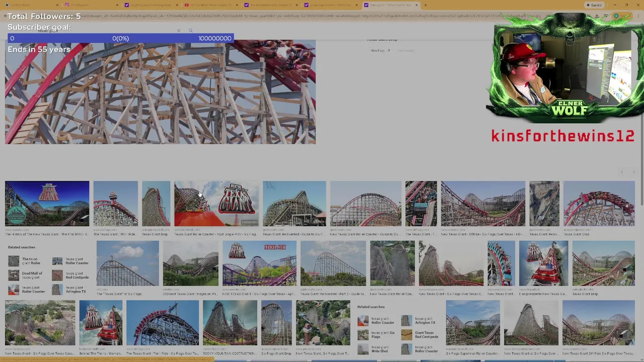Open NEW TEXAS GIANT April 9th thumbnail
The image size is (644, 362).
click(x=259, y=263)
